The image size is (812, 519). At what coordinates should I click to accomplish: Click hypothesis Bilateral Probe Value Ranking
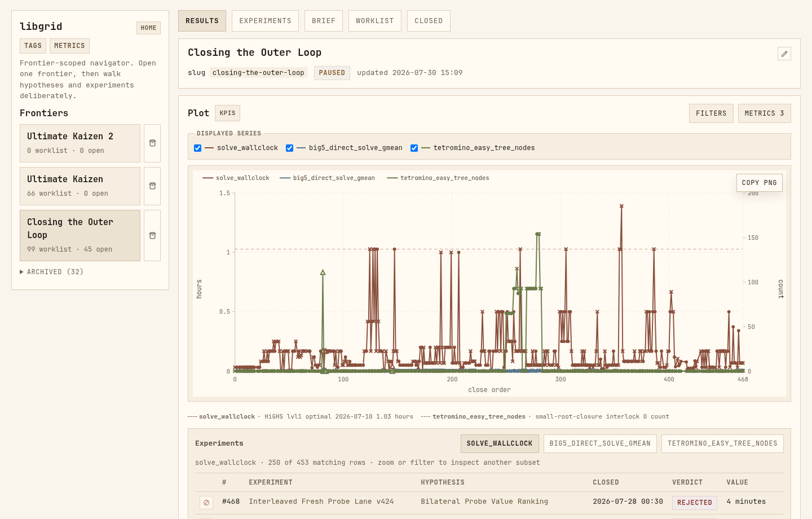coord(484,502)
